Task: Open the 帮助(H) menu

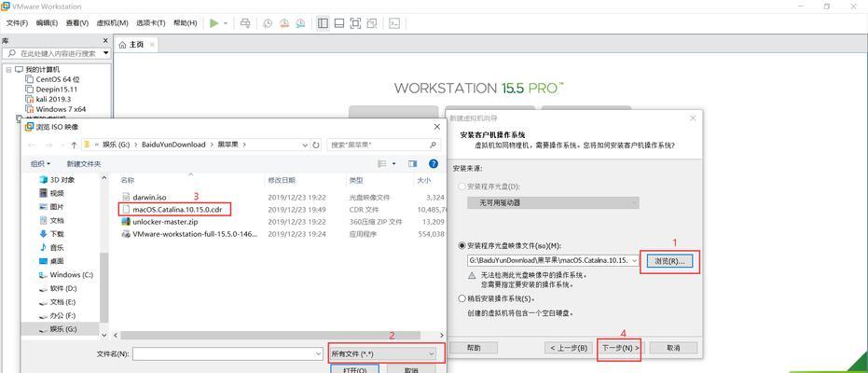Action: coord(185,22)
